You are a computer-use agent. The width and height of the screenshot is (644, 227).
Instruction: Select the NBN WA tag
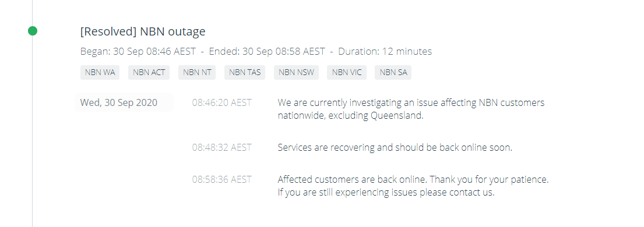100,73
